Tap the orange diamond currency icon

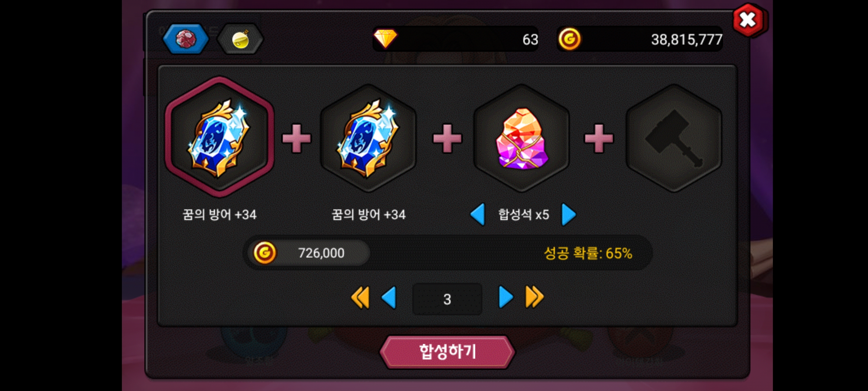[385, 39]
